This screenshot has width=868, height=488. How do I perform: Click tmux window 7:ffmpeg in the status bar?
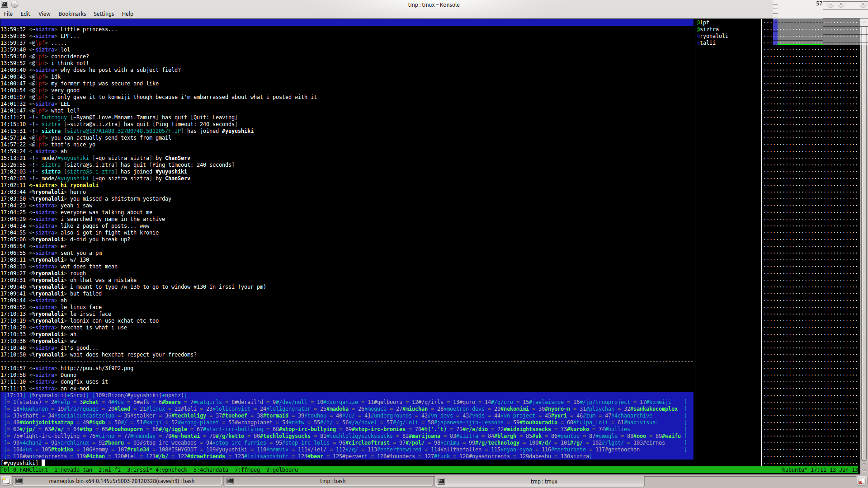(247, 470)
